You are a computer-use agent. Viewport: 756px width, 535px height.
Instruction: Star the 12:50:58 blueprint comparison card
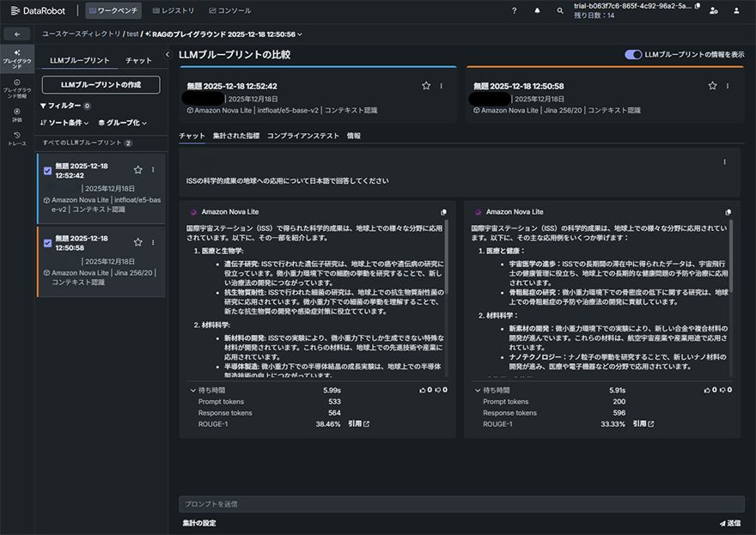click(712, 86)
